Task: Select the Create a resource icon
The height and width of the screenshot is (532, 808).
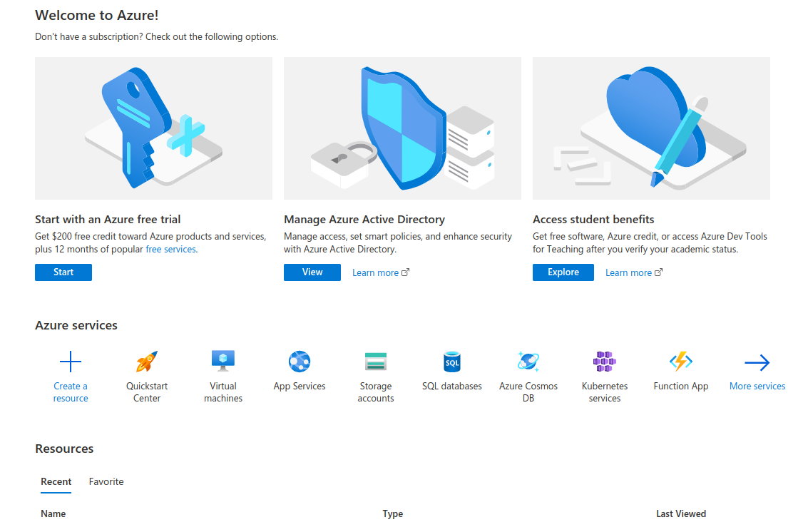Action: [x=70, y=362]
